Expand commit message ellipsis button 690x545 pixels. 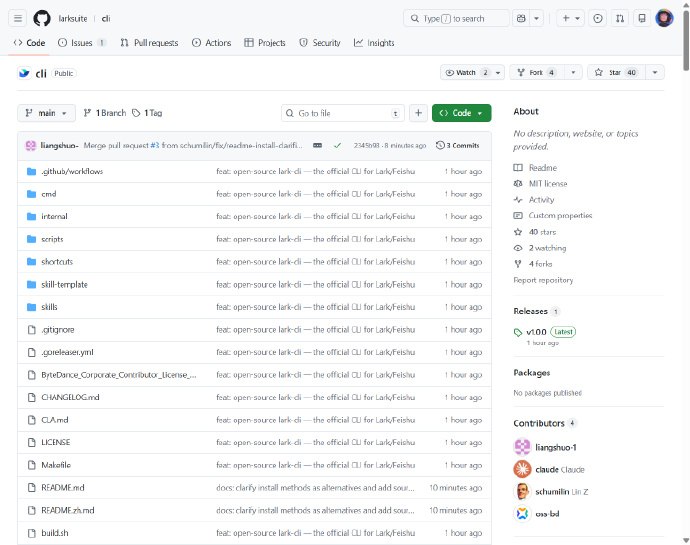pyautogui.click(x=317, y=145)
